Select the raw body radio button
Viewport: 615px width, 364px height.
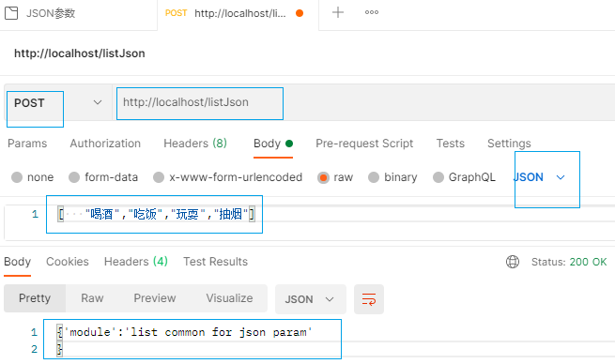pos(323,177)
